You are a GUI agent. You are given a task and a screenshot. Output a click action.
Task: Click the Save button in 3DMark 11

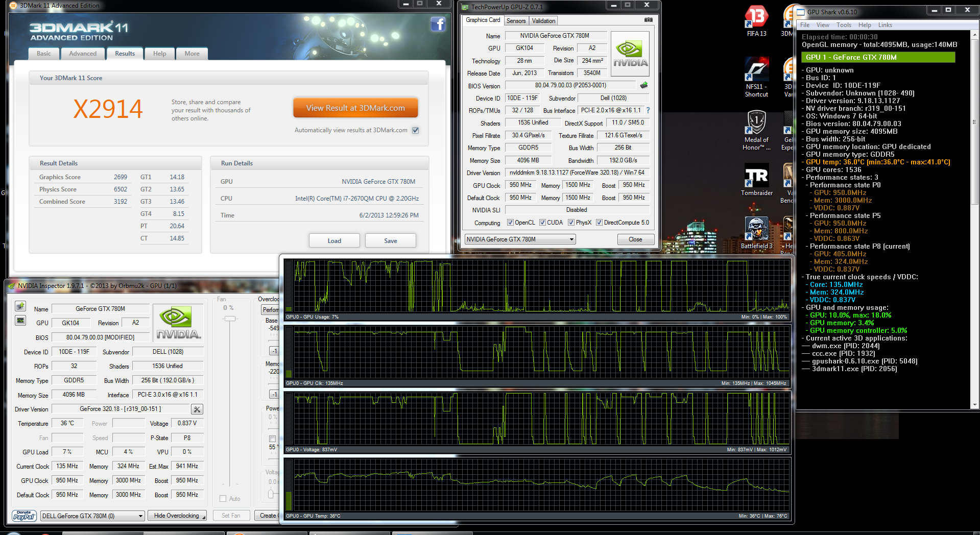click(391, 240)
